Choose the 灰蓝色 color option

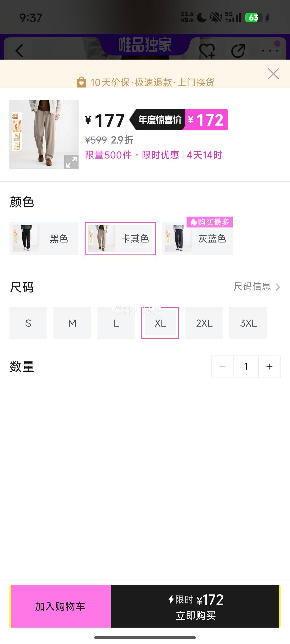tap(197, 239)
